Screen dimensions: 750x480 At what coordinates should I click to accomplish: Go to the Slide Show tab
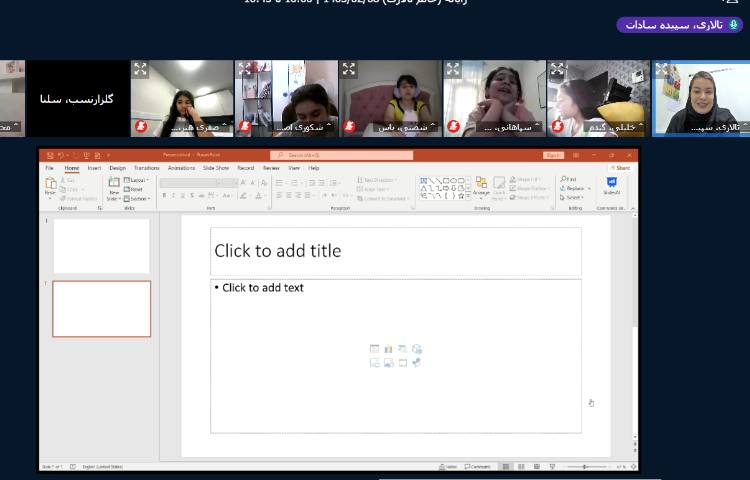tap(216, 168)
